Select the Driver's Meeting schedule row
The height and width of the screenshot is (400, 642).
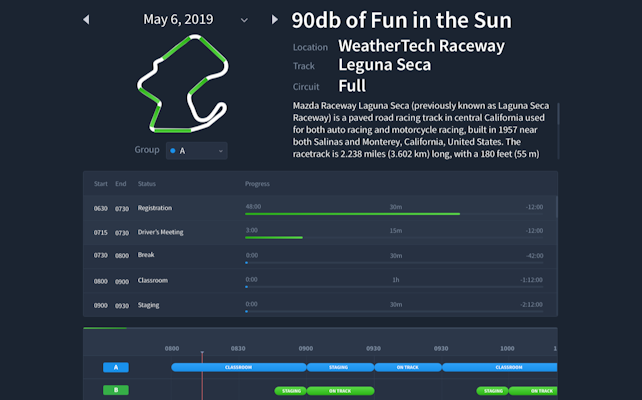click(x=319, y=233)
